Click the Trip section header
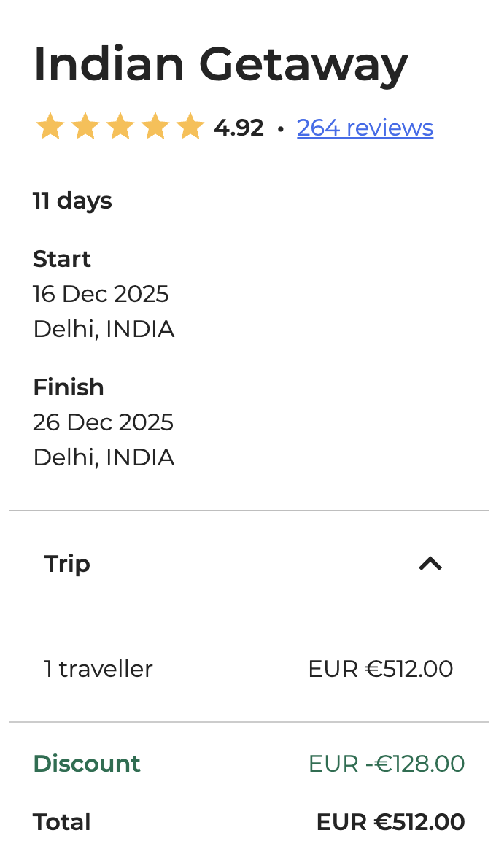This screenshot has height=868, width=496. tap(67, 564)
